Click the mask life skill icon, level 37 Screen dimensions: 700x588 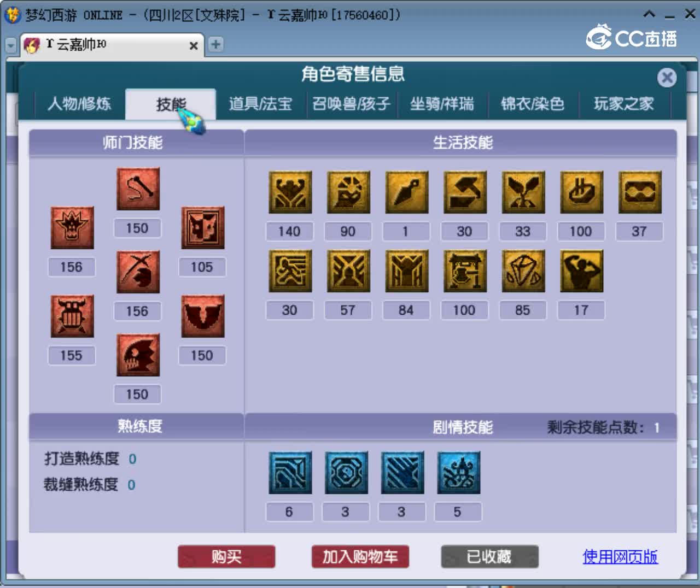pyautogui.click(x=640, y=192)
